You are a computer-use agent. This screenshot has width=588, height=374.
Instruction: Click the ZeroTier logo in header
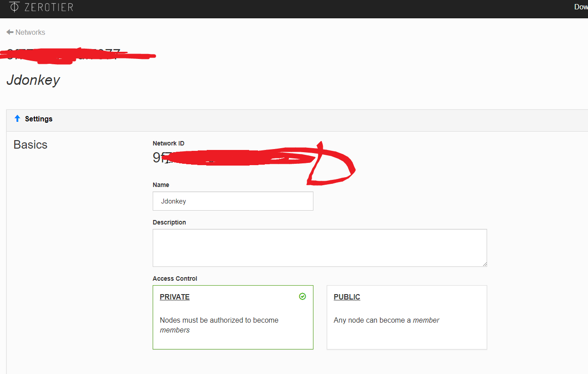42,7
